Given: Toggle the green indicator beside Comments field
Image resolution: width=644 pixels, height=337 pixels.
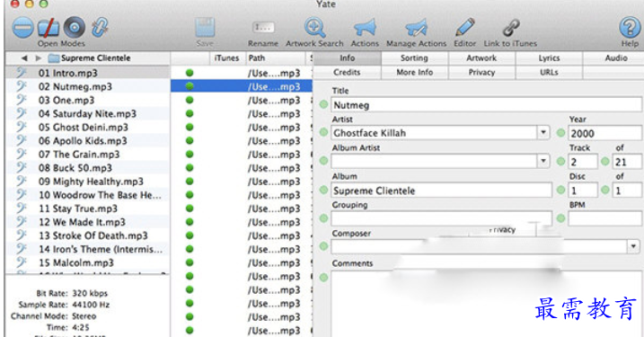Looking at the screenshot, I should (x=323, y=278).
